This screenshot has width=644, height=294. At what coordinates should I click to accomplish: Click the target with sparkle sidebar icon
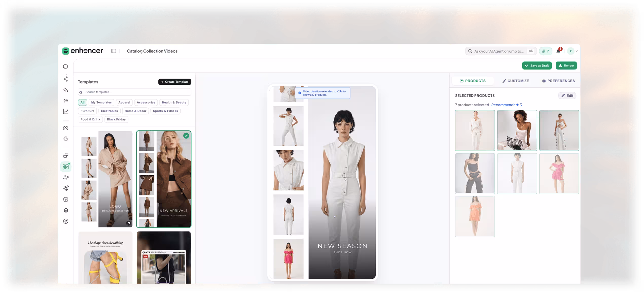coord(66,188)
